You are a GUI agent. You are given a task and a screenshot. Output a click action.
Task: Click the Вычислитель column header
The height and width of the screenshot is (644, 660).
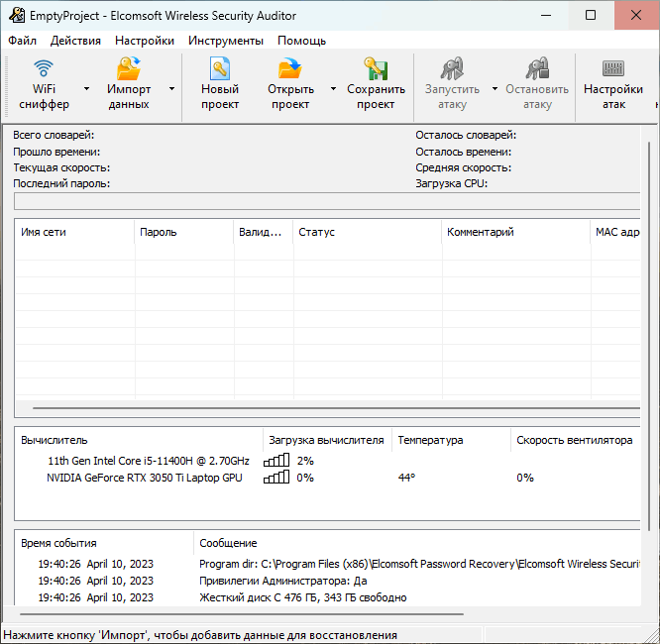pyautogui.click(x=139, y=440)
